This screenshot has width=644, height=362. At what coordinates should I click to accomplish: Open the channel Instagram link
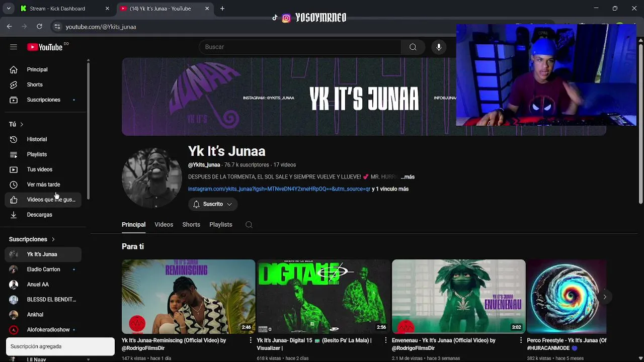click(279, 189)
